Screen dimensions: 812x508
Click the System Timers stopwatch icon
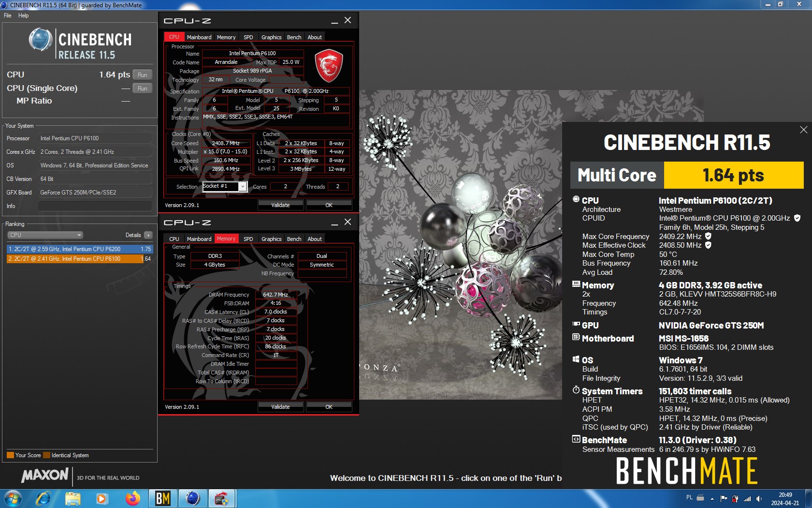tap(576, 390)
